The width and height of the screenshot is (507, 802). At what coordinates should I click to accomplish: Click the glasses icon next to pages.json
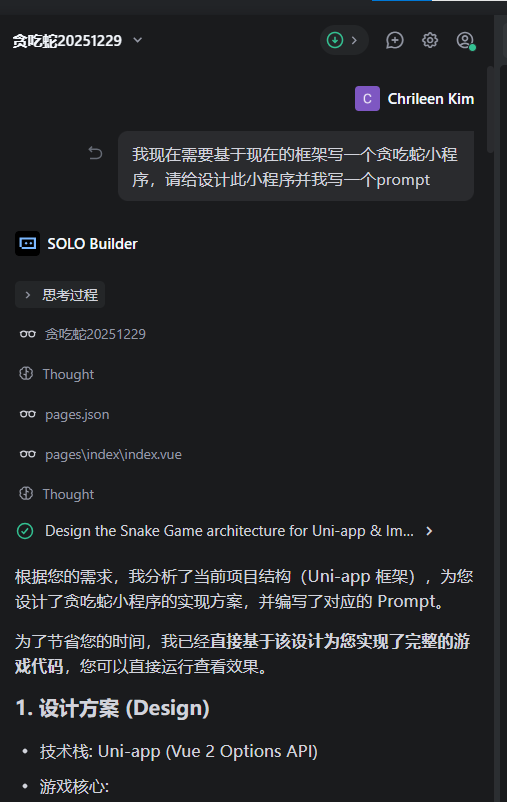[28, 414]
